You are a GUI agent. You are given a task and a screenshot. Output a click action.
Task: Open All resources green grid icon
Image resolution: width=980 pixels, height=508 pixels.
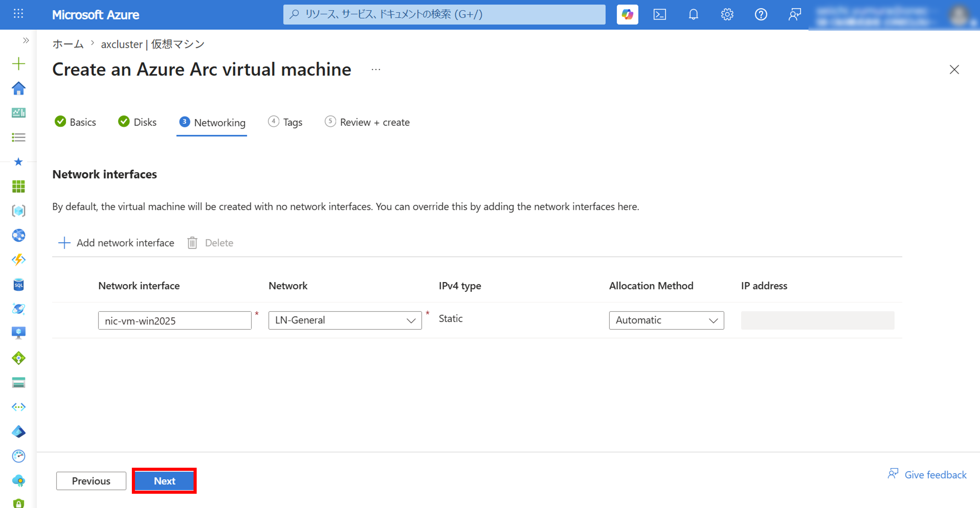tap(18, 186)
